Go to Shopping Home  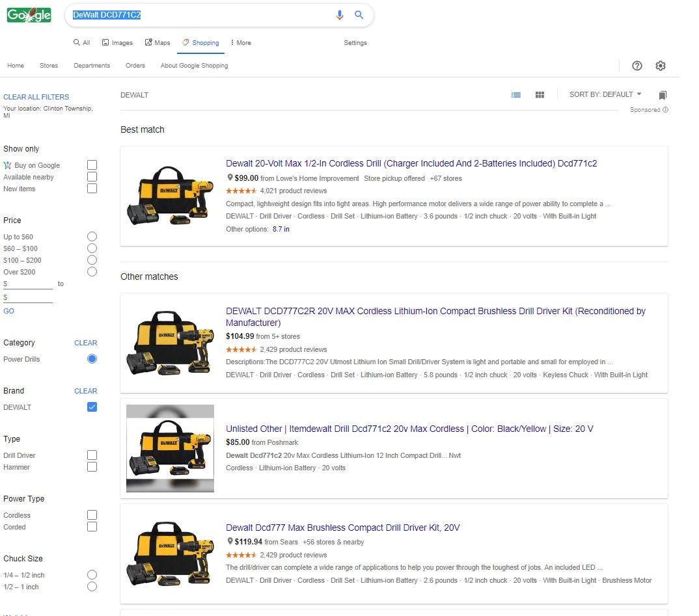coord(16,66)
